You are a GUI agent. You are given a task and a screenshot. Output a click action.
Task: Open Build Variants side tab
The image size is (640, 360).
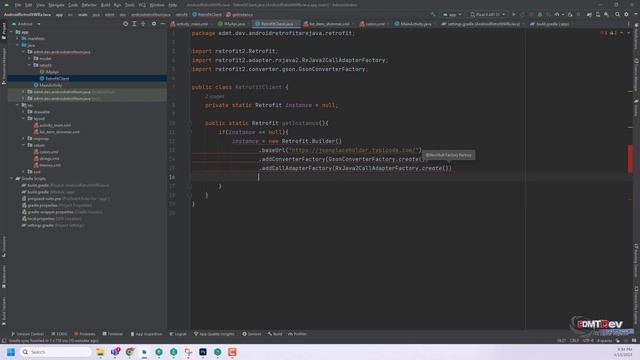pos(4,311)
